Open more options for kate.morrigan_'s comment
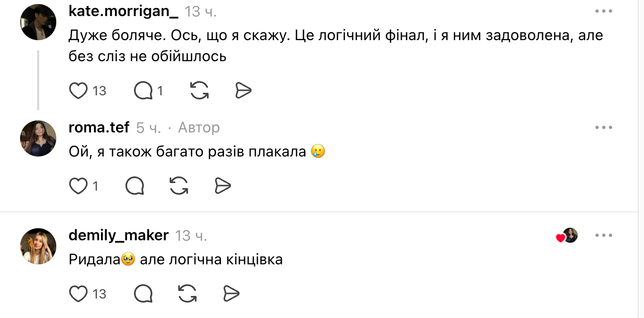The width and height of the screenshot is (644, 318). [603, 11]
